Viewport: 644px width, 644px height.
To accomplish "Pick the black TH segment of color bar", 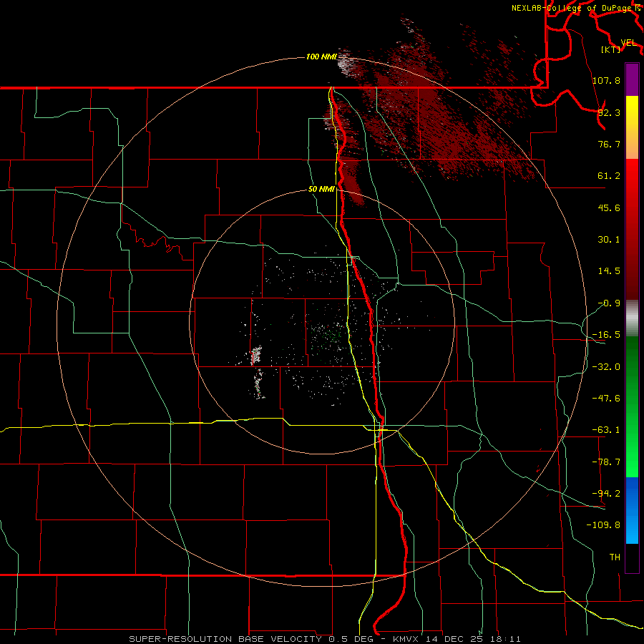I will click(632, 558).
